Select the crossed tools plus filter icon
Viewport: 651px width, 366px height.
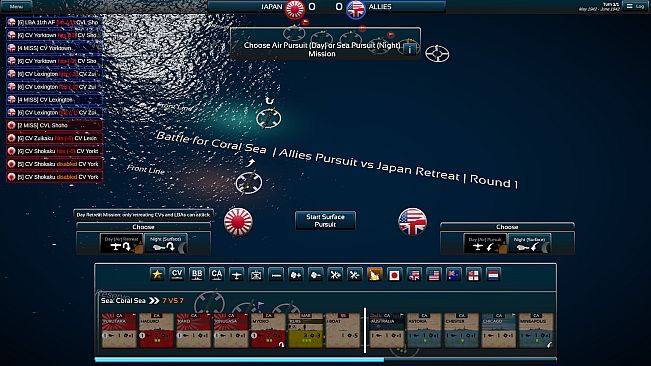[335, 274]
